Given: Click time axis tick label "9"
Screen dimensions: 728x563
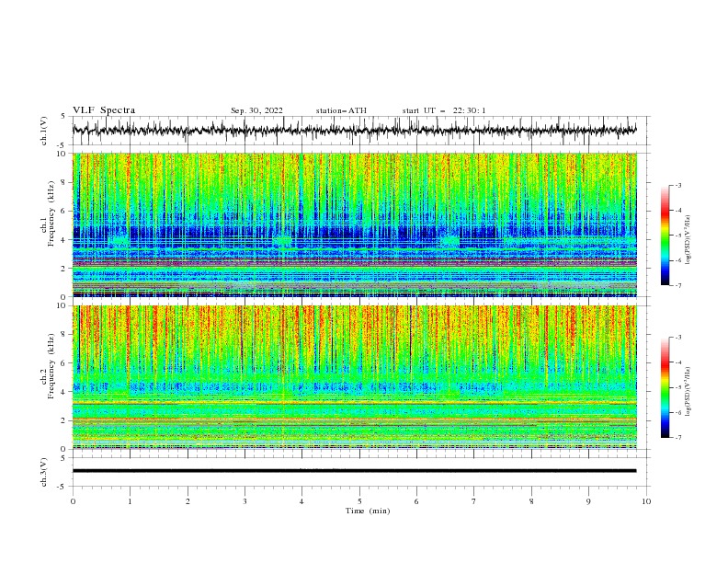Looking at the screenshot, I should pos(588,501).
